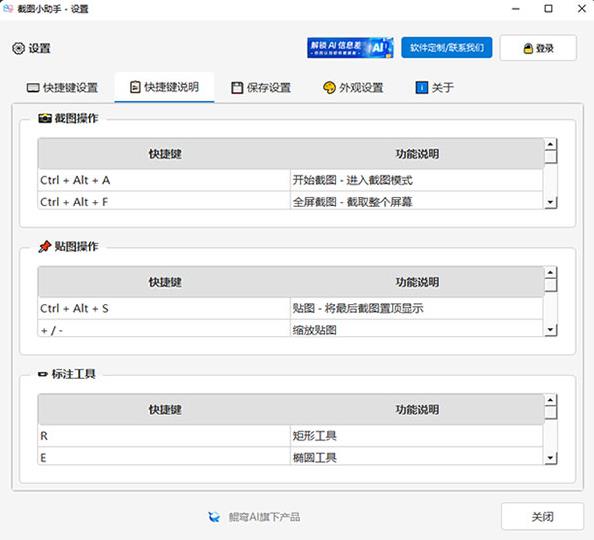The image size is (594, 540).
Task: Click the 功能说明 header in 贴图操作 table
Action: (417, 282)
